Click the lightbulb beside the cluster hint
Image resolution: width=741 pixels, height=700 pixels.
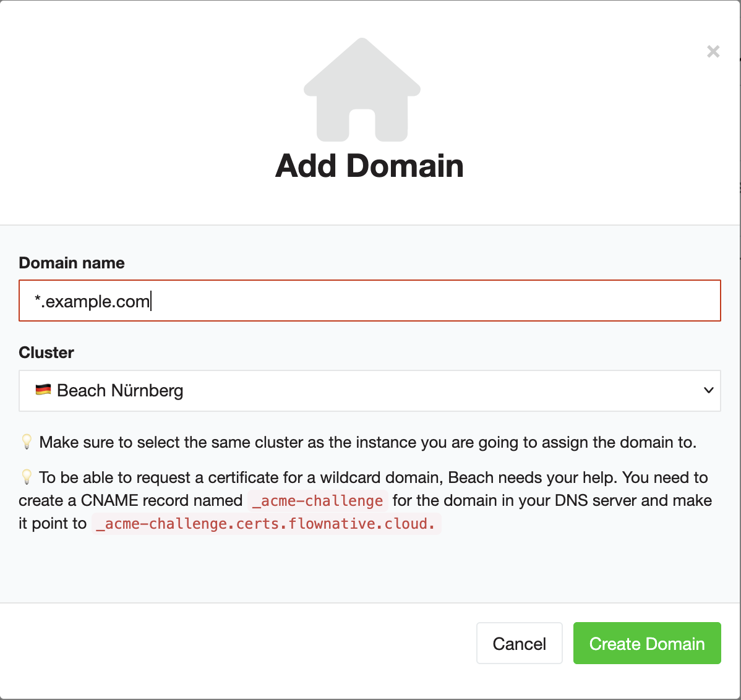(x=27, y=442)
